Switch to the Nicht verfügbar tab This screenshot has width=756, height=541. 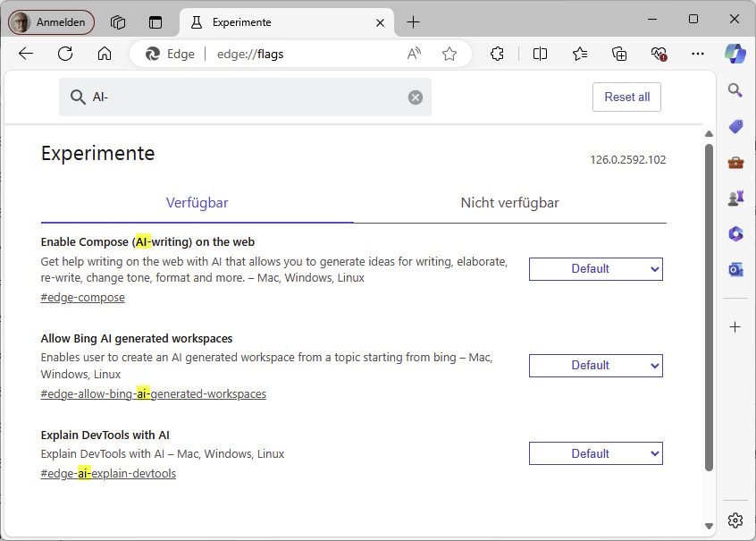509,203
